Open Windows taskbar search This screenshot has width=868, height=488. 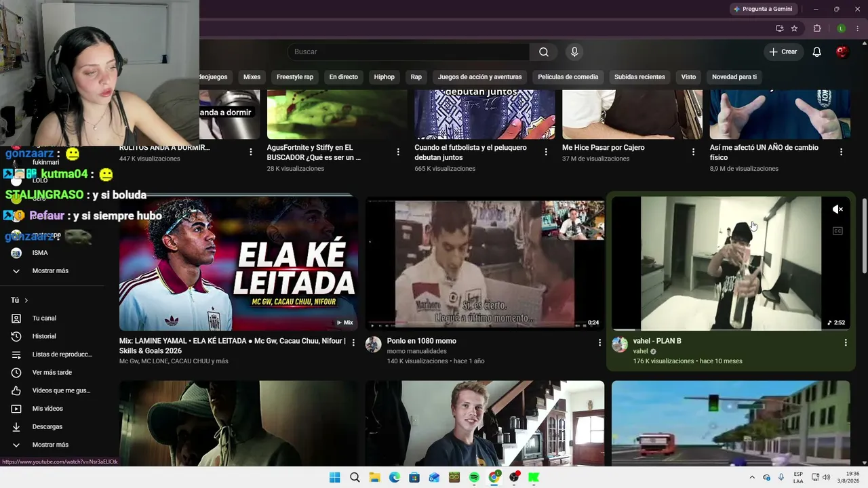pos(355,477)
